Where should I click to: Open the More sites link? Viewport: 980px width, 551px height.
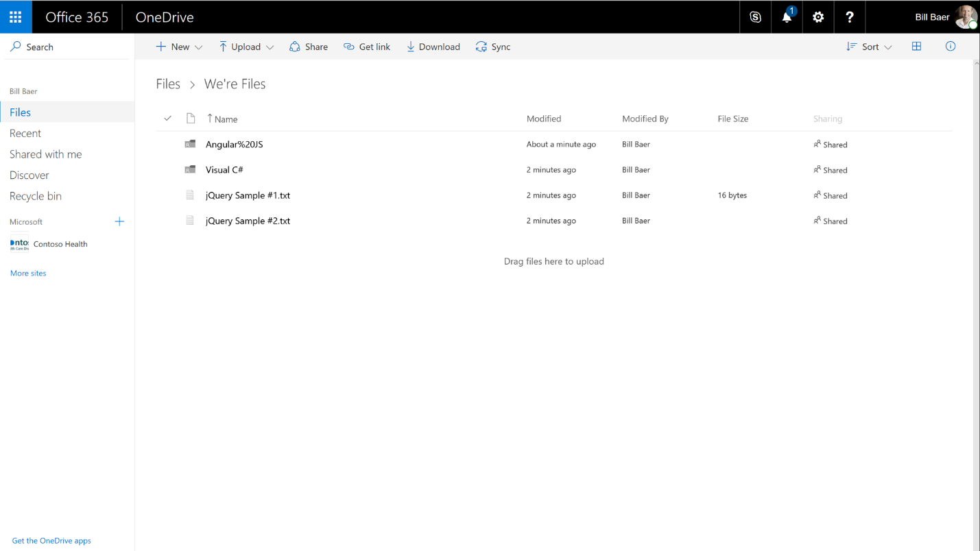click(28, 273)
